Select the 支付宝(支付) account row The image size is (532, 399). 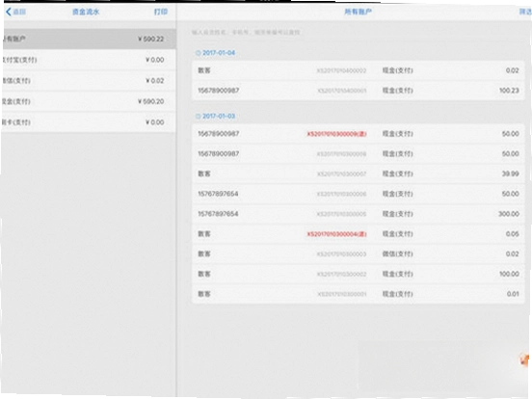(89, 60)
